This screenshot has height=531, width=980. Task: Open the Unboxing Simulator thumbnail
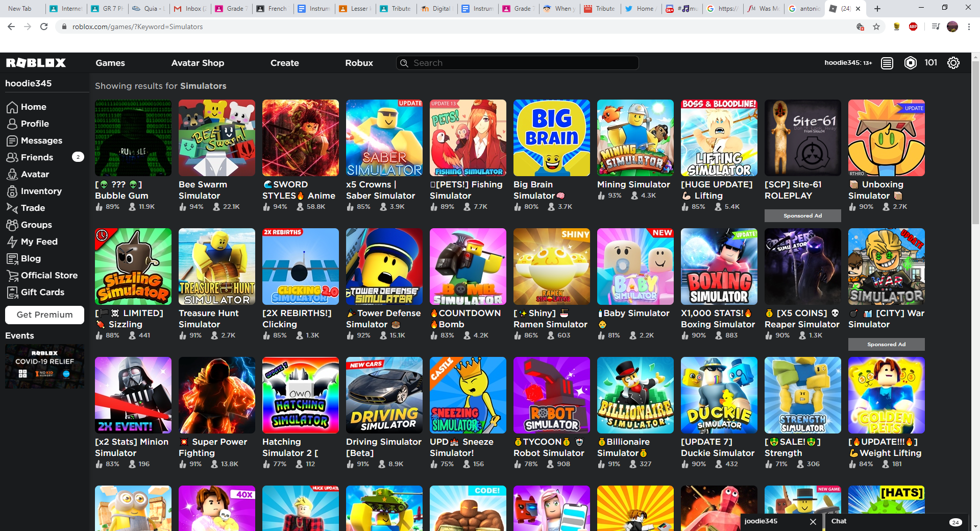(x=887, y=138)
